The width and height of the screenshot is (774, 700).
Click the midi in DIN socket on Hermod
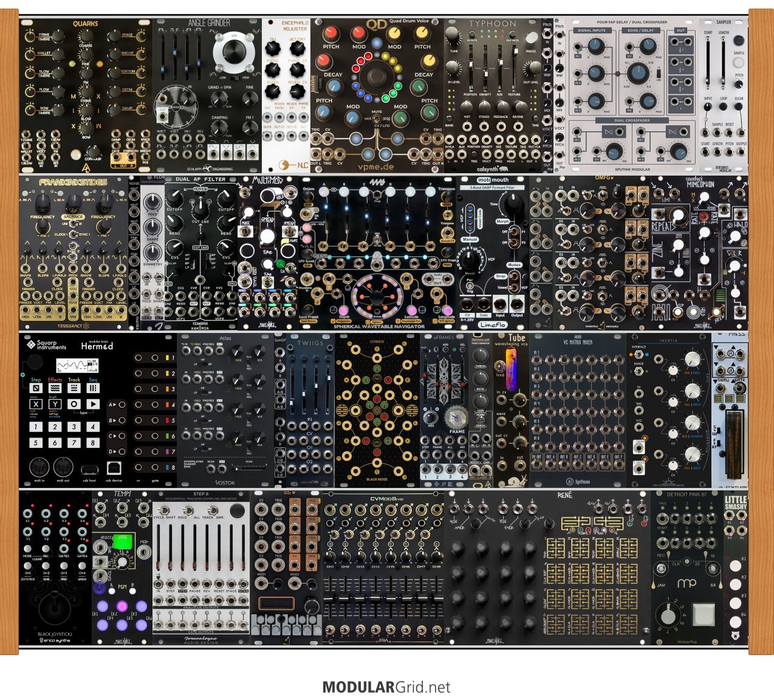tap(39, 467)
